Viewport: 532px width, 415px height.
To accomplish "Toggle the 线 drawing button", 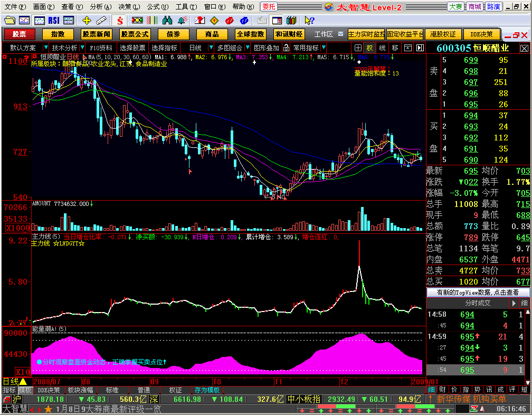I will (x=382, y=48).
